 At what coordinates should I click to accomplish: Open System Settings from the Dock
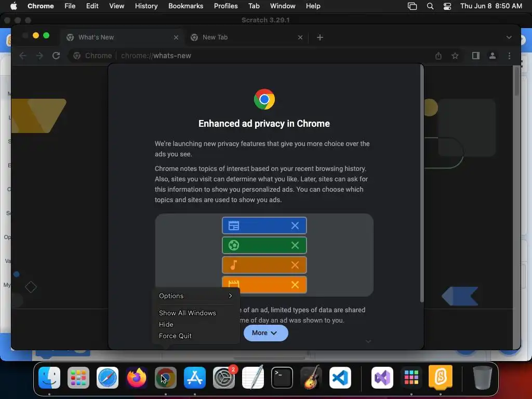(x=224, y=377)
